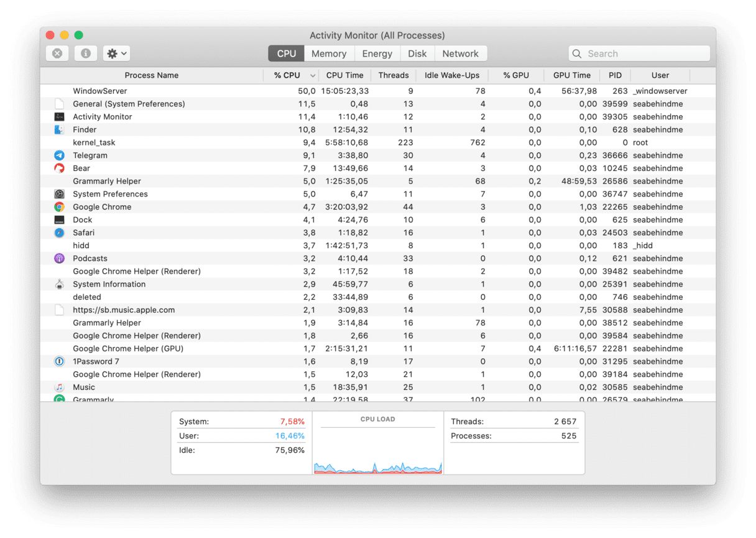Click the Google Chrome icon

59,206
